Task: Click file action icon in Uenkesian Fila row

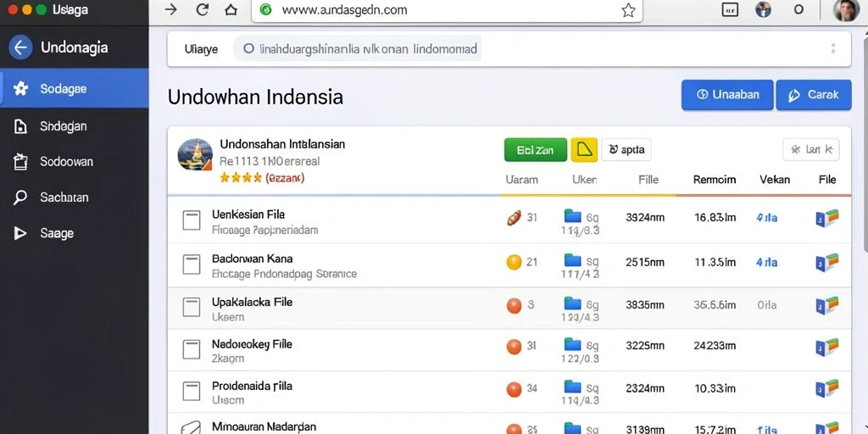Action: tap(827, 218)
